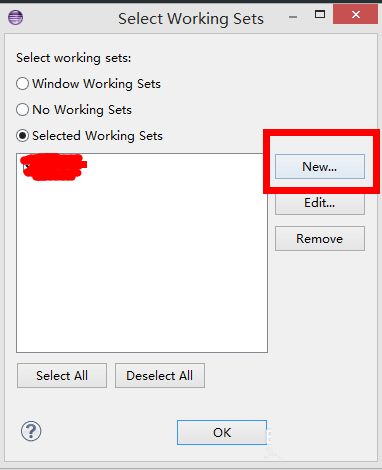Click the New... button

320,167
